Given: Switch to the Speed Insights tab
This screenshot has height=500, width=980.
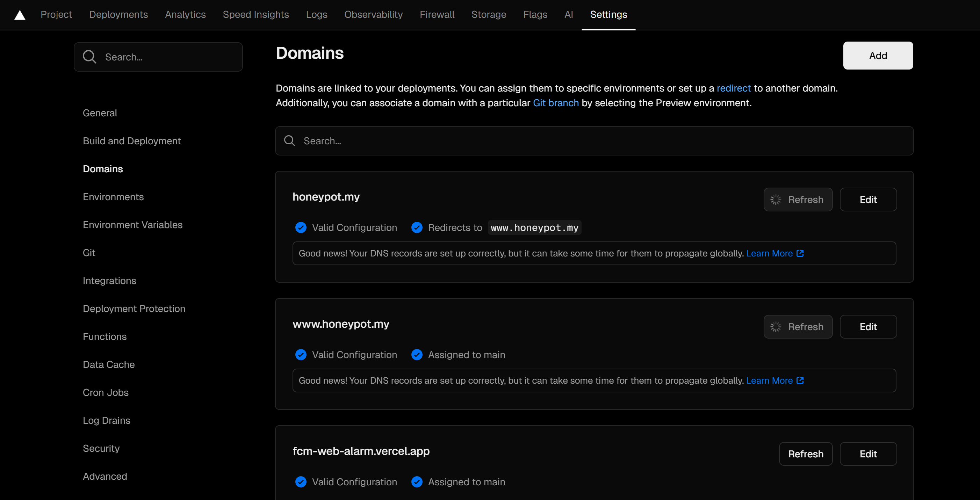Looking at the screenshot, I should (255, 14).
